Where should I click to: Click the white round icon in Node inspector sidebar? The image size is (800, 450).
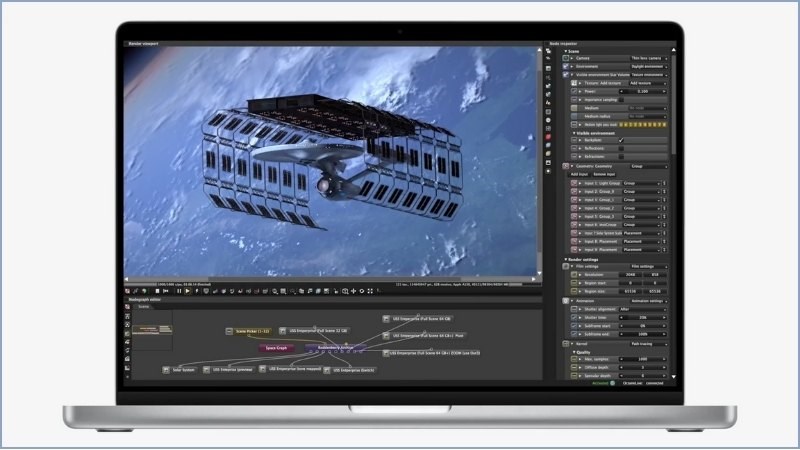(548, 120)
